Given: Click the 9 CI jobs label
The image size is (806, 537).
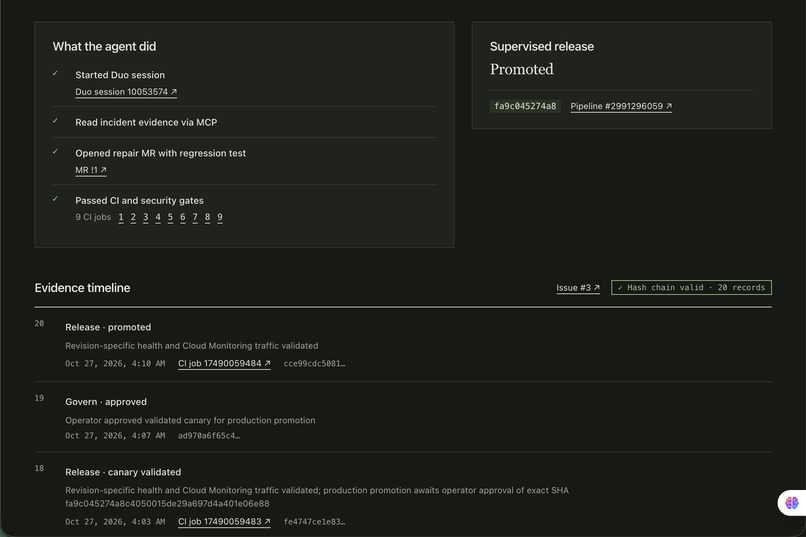Looking at the screenshot, I should (93, 217).
